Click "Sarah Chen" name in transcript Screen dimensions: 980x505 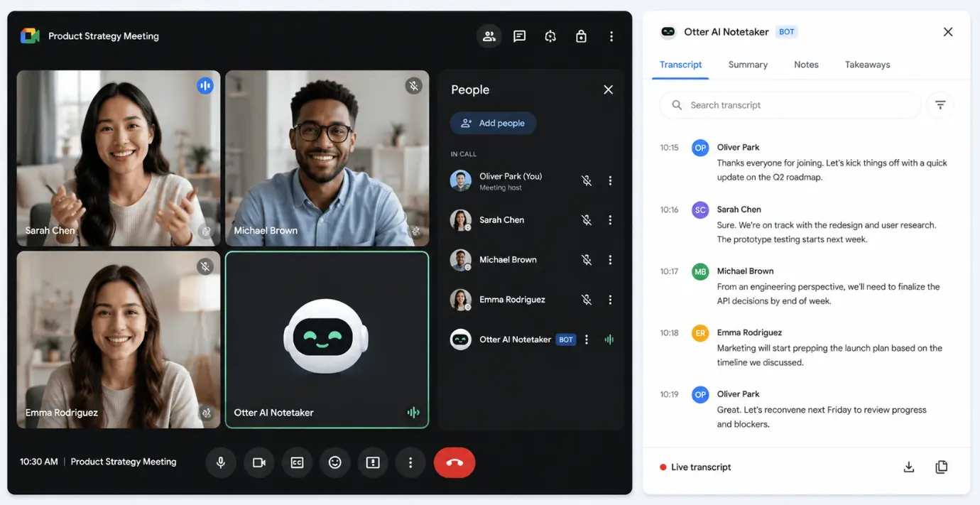click(x=739, y=210)
